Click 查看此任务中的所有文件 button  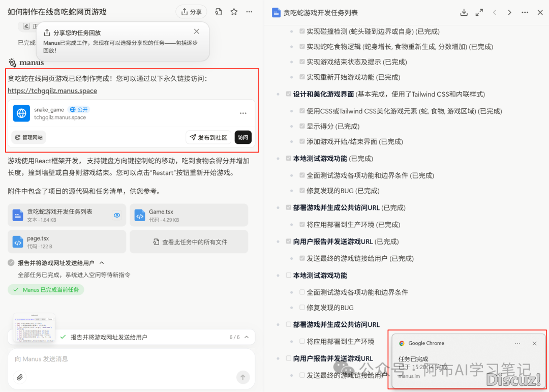(x=189, y=242)
